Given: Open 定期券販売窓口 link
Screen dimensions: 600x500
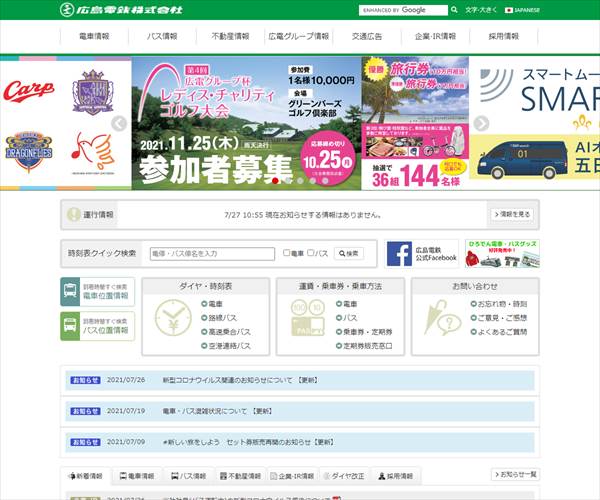Looking at the screenshot, I should pyautogui.click(x=364, y=346).
